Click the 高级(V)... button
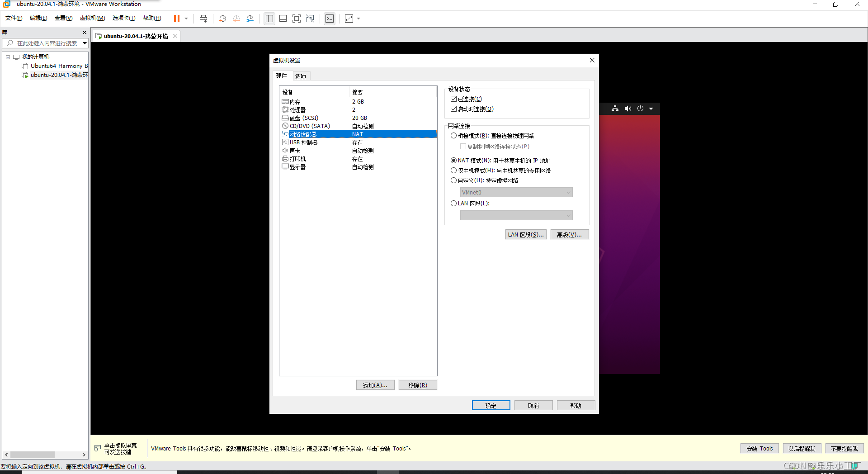 point(570,234)
